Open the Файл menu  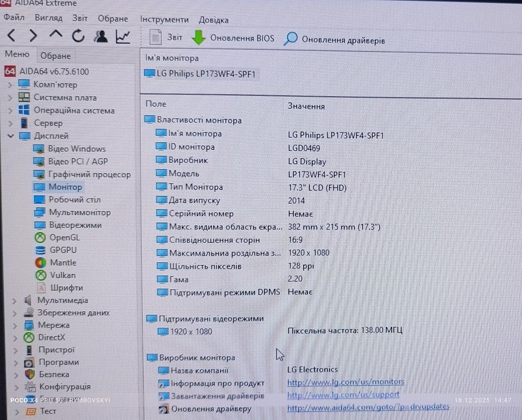(14, 17)
